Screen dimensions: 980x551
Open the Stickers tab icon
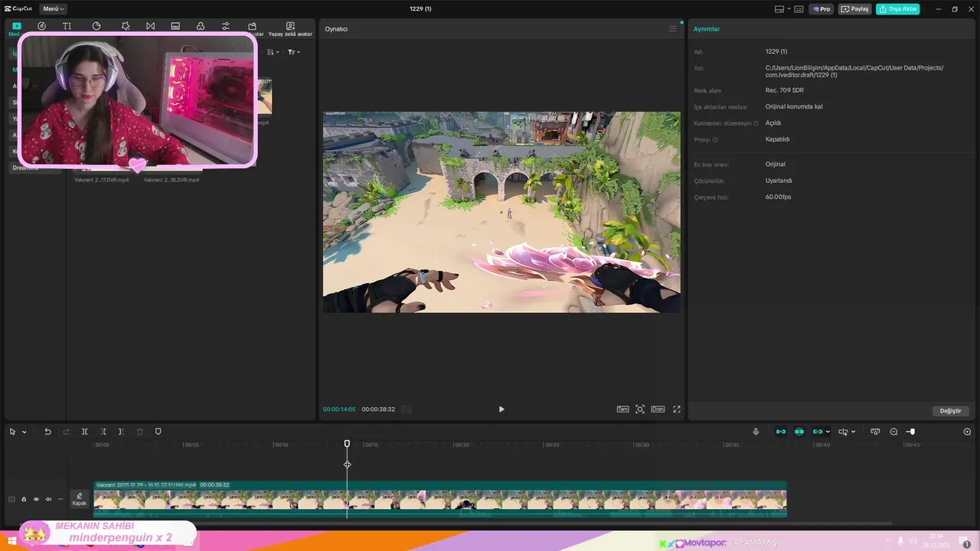(x=96, y=26)
